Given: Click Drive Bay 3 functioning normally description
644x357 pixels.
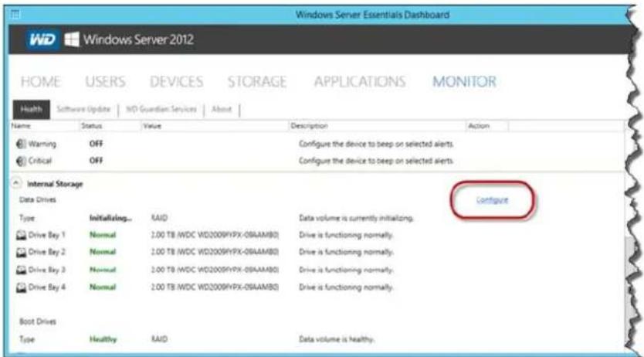Looking at the screenshot, I should pyautogui.click(x=346, y=270).
